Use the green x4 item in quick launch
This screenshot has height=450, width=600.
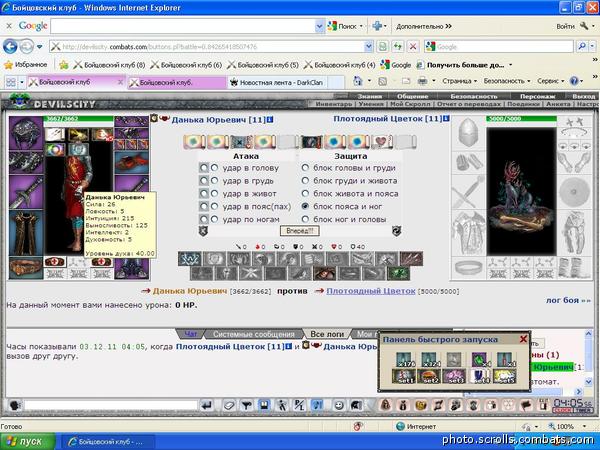[480, 360]
